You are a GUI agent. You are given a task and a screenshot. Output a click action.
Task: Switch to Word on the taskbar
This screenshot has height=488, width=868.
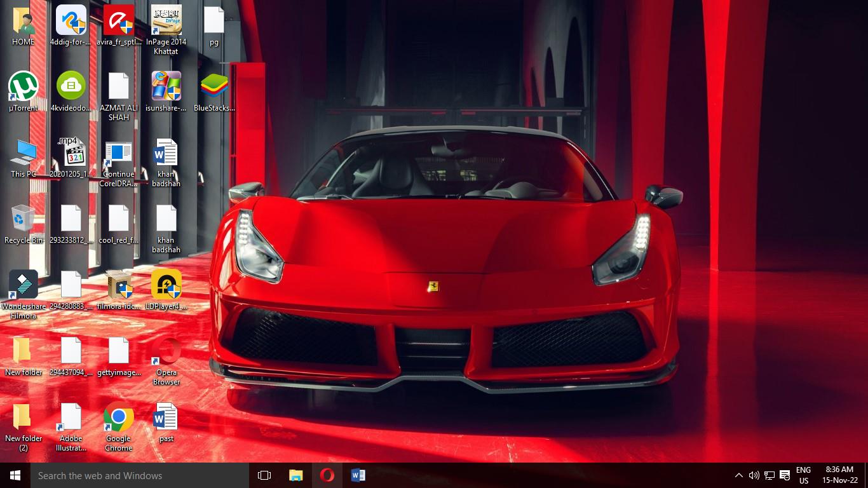(358, 475)
